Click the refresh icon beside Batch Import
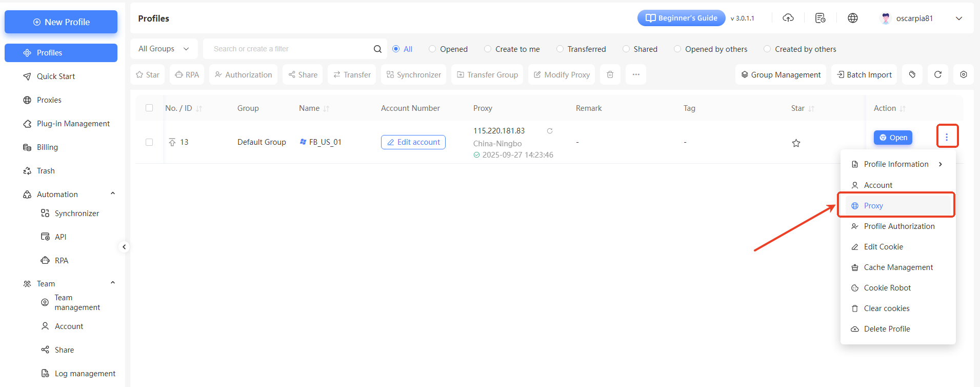The height and width of the screenshot is (387, 980). click(x=937, y=74)
